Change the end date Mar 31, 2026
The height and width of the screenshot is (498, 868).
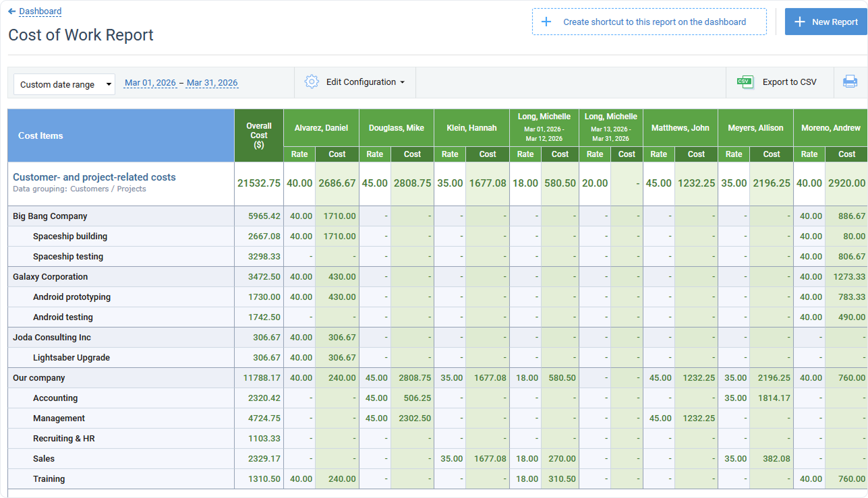(212, 82)
